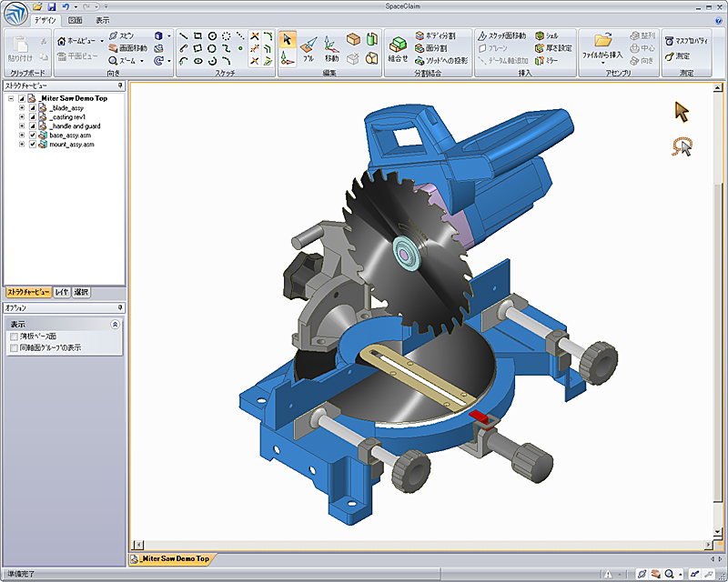Switch to the 表示 ribbon tab
Screen dimensions: 728x582
pyautogui.click(x=103, y=20)
